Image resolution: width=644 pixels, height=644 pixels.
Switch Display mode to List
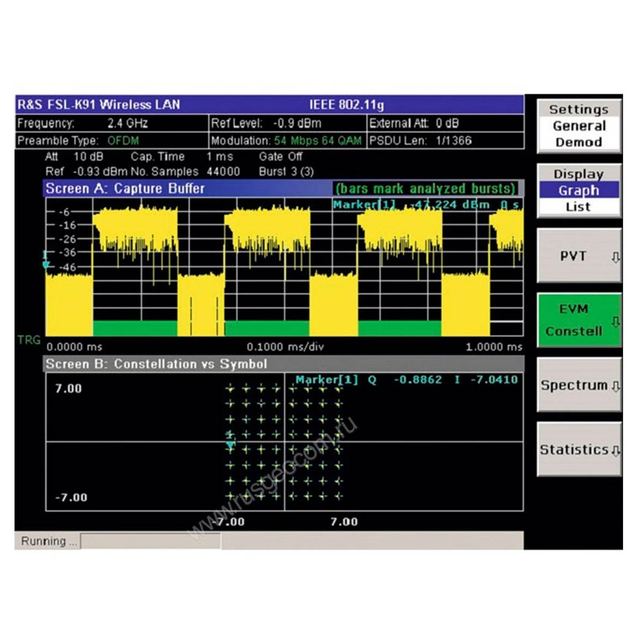point(579,207)
